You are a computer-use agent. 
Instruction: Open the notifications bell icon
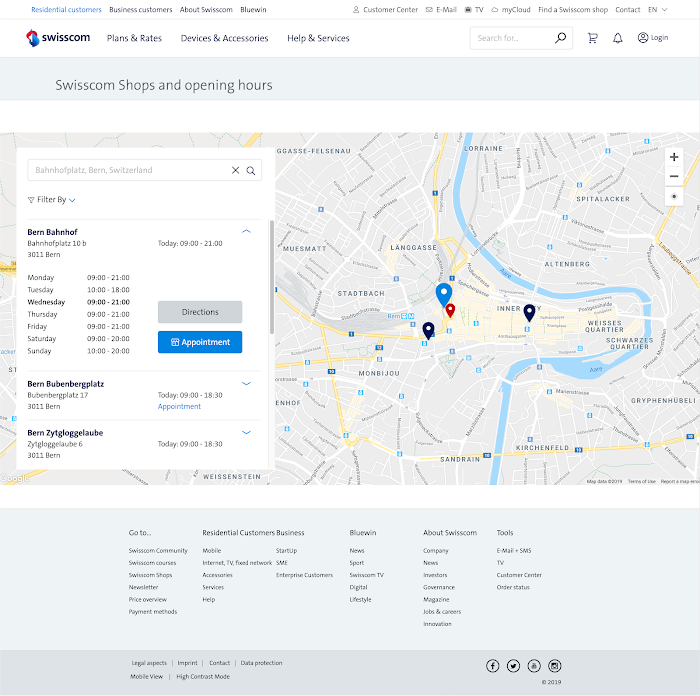click(x=617, y=38)
